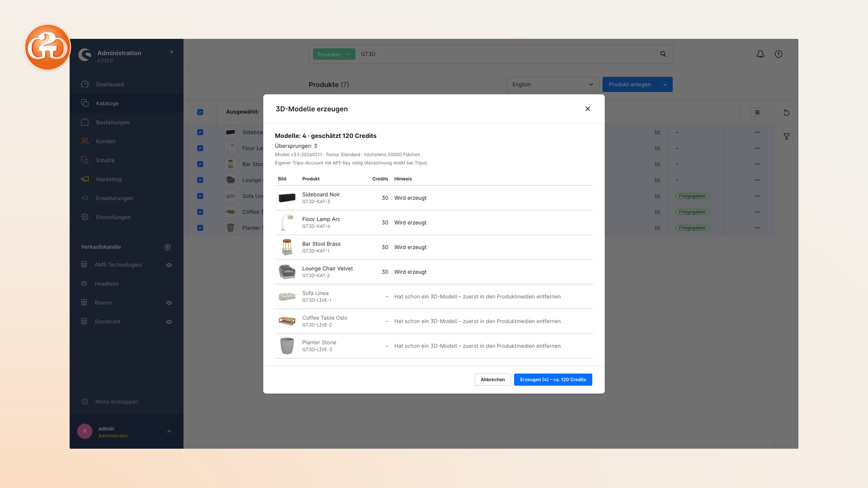This screenshot has height=488, width=868.
Task: Open the help question mark icon
Action: pos(778,54)
